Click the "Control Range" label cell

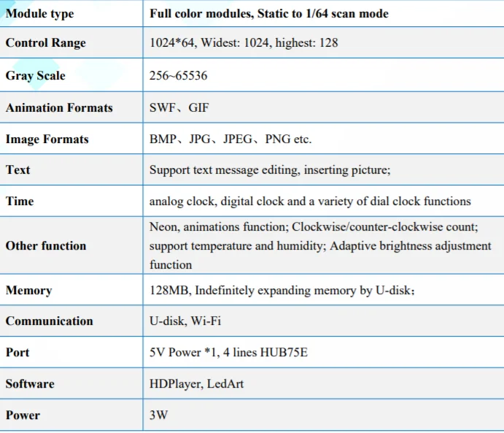[45, 43]
